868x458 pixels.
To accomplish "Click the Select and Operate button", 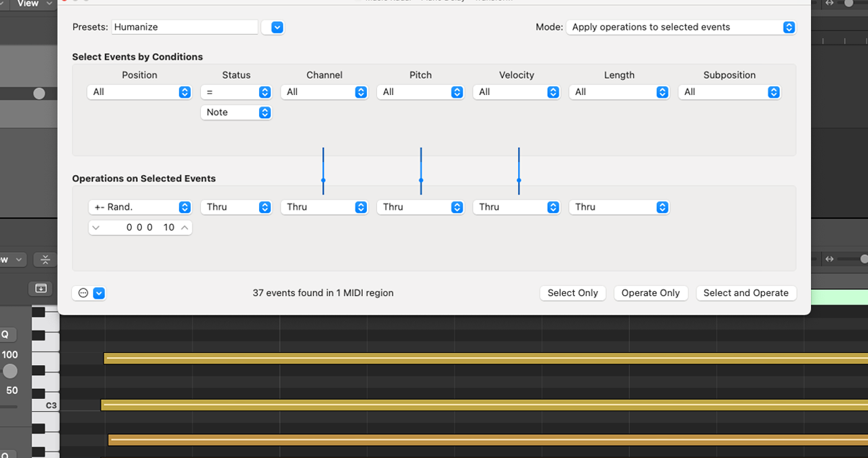I will 745,293.
